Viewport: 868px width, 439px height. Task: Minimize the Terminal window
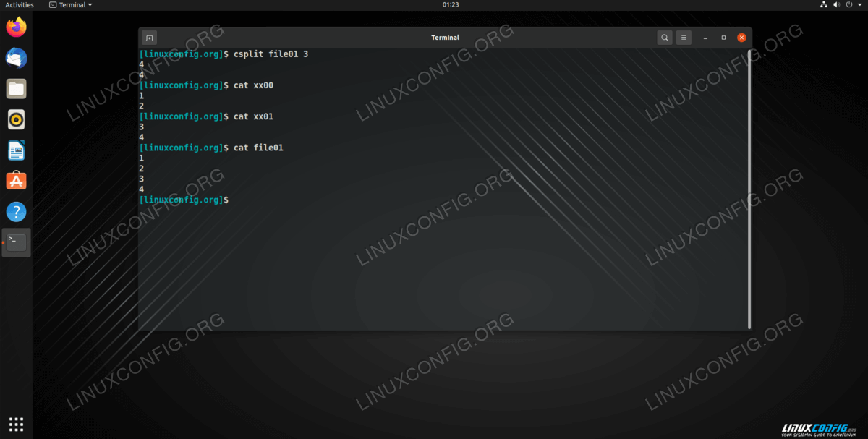click(x=705, y=38)
